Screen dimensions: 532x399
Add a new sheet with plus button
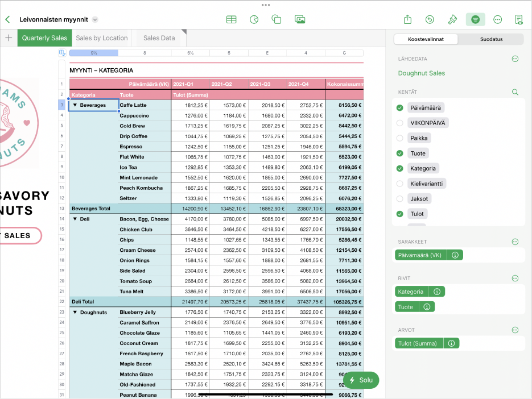[9, 38]
